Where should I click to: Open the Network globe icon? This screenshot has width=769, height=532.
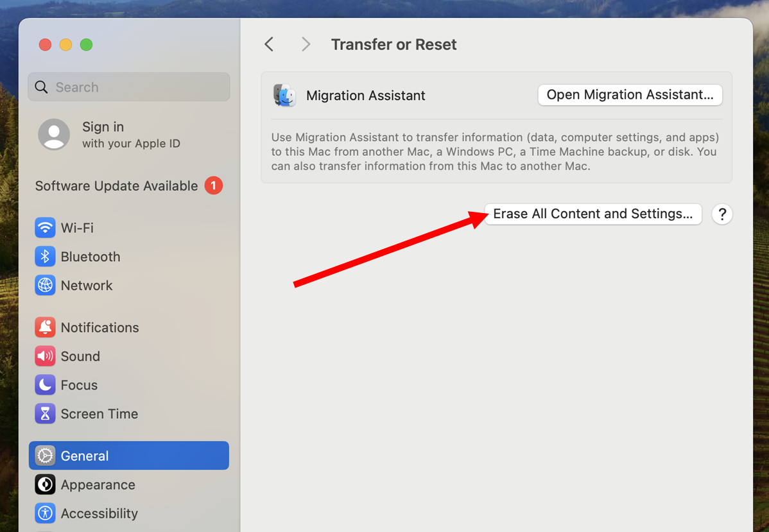point(45,286)
